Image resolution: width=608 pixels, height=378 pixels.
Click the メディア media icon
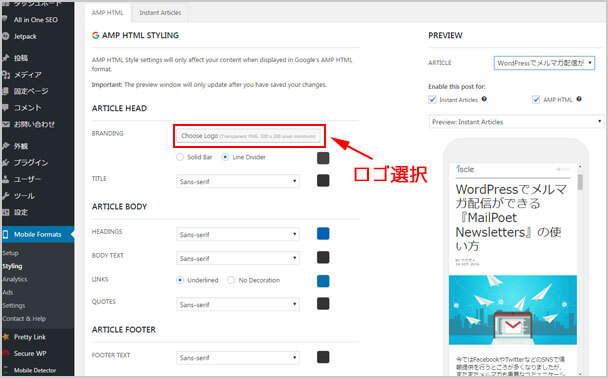click(x=5, y=75)
